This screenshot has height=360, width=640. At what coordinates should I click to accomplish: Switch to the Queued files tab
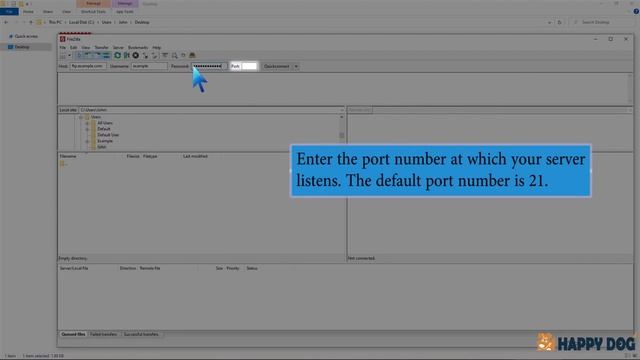click(x=73, y=334)
